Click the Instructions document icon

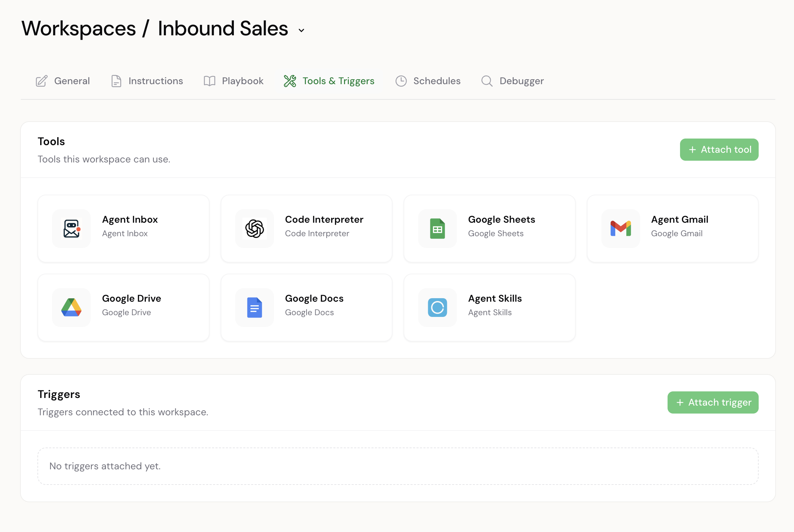[116, 81]
